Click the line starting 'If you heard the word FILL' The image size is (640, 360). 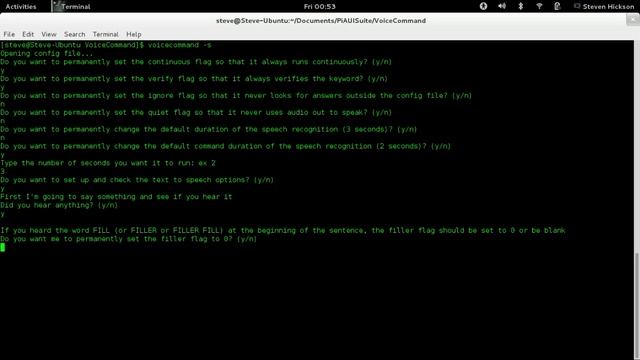click(283, 231)
